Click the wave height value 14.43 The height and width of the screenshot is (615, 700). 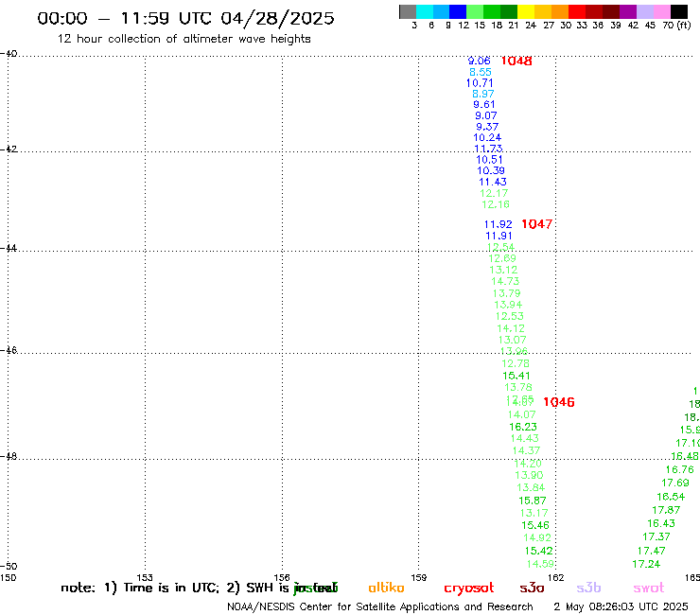coord(525,439)
